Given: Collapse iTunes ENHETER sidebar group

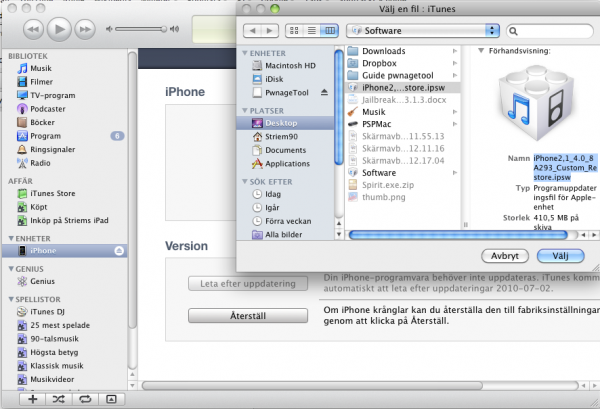Looking at the screenshot, I should tap(11, 238).
